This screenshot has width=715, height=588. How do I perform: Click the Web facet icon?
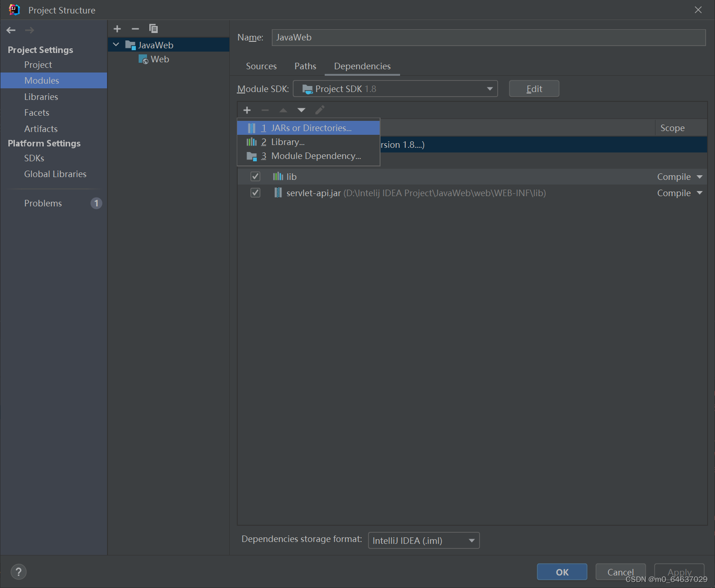pos(143,59)
